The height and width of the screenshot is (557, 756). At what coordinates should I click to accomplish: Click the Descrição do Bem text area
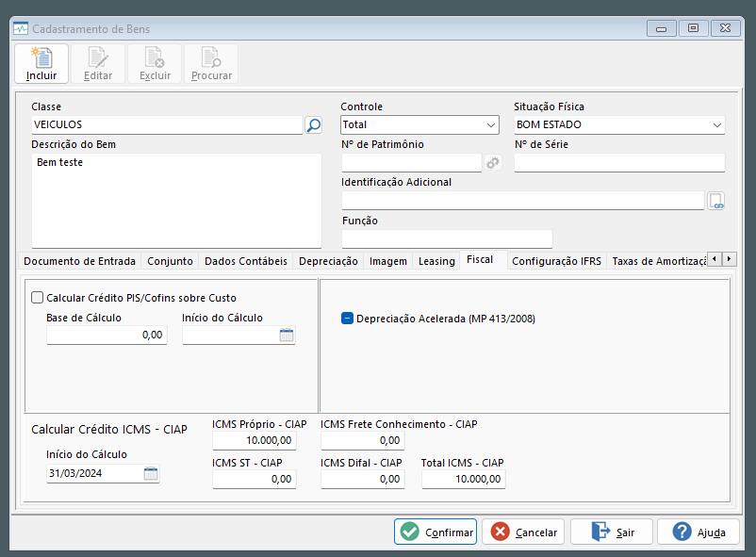[176, 200]
